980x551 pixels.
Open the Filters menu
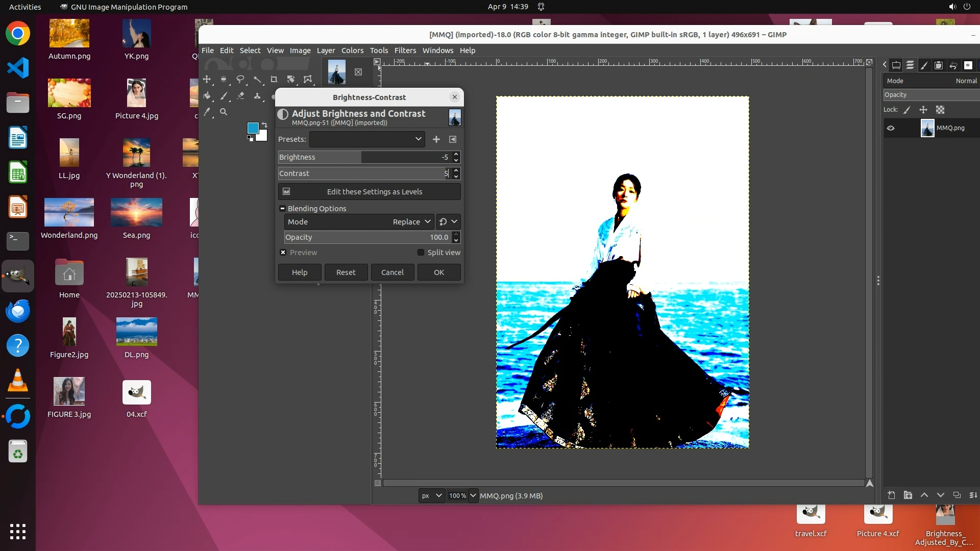click(405, 51)
